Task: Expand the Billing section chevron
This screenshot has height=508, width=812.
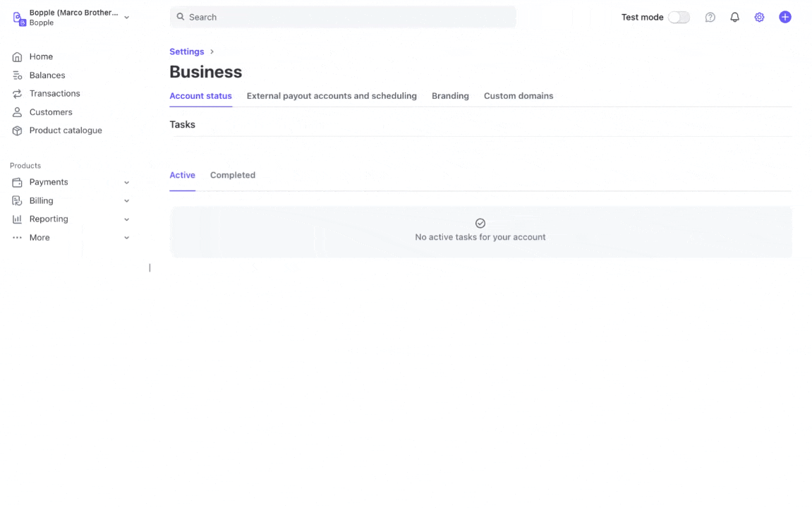Action: pos(126,201)
